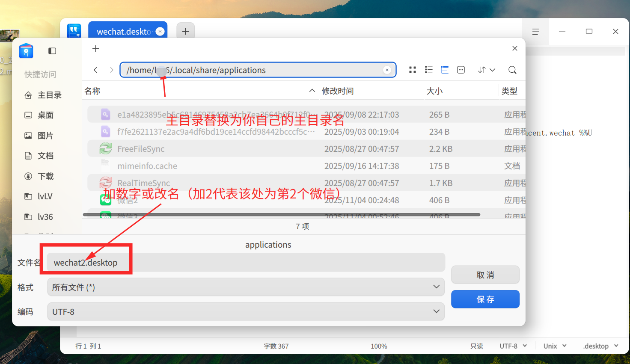The width and height of the screenshot is (630, 364).
Task: Add a new tab in the file dialog
Action: tap(96, 48)
